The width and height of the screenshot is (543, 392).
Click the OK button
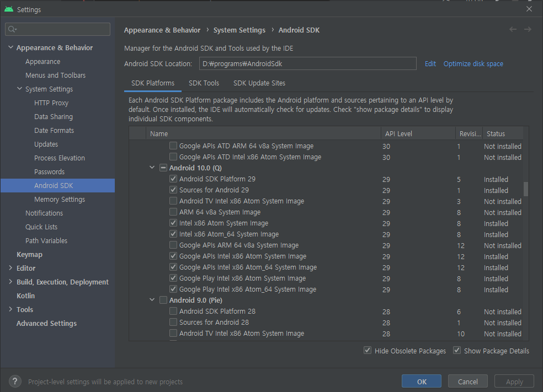[422, 382]
